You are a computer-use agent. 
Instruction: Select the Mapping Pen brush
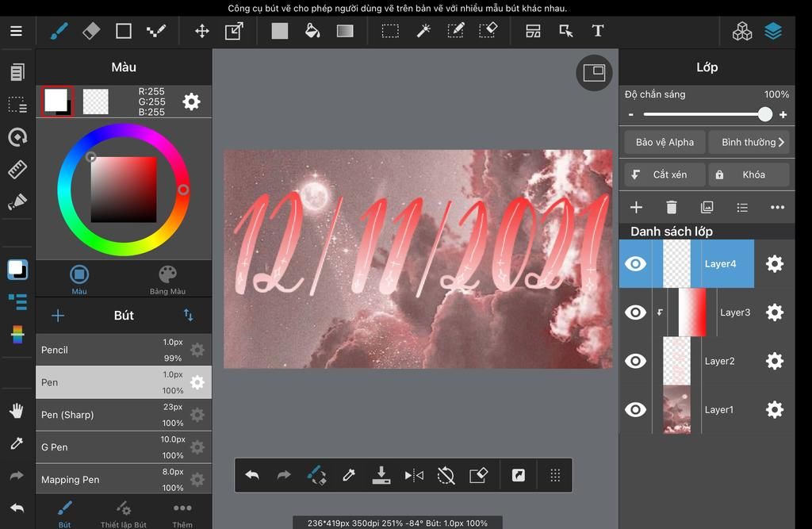point(124,479)
